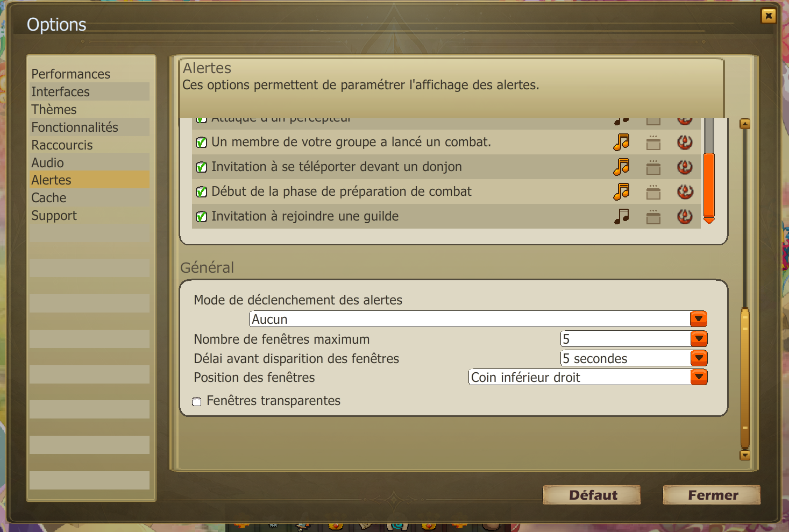
Task: Click red power icon on 'Invitation à rejoindre une guilde' row
Action: tap(685, 216)
